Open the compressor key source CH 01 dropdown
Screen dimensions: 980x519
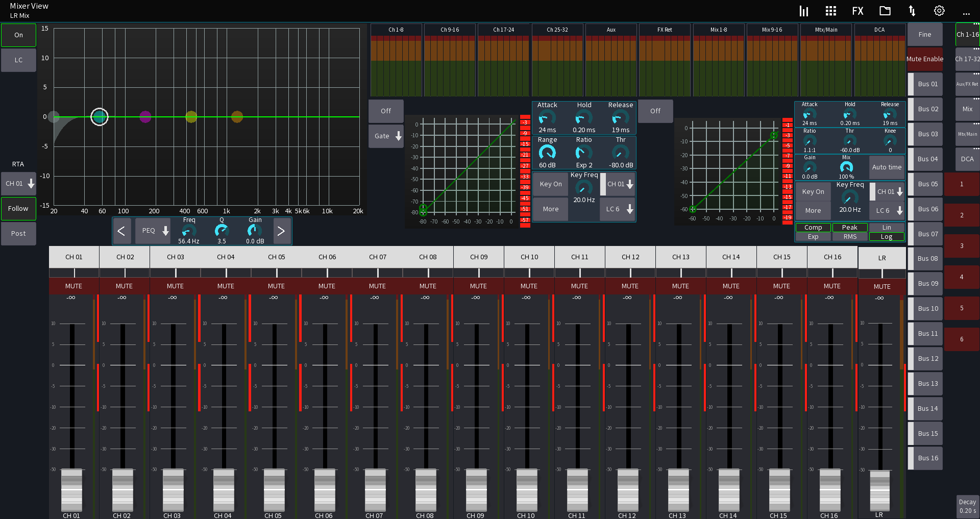pyautogui.click(x=887, y=192)
